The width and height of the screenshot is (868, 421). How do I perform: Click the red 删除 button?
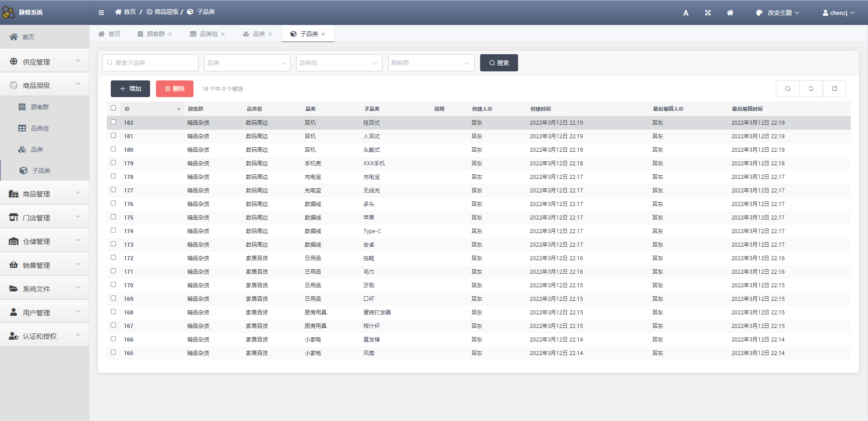coord(175,89)
